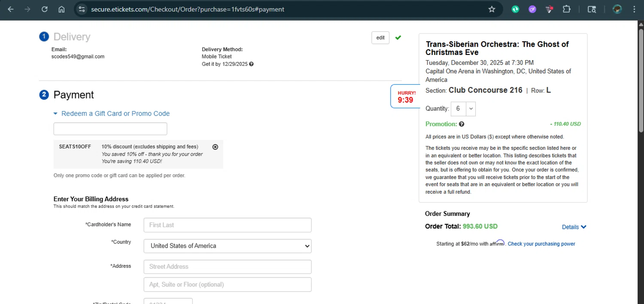This screenshot has height=304, width=644.
Task: Open the red flag extension icon
Action: pos(550,9)
